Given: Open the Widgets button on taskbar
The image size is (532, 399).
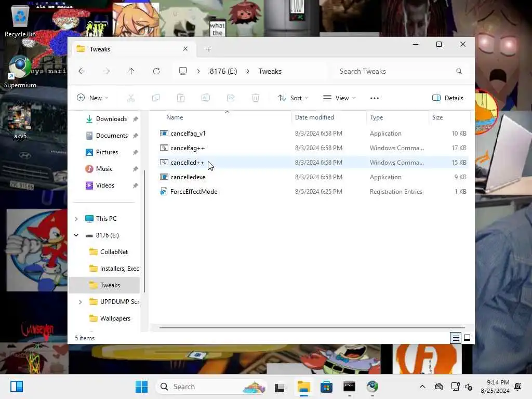Looking at the screenshot, I should (x=16, y=387).
